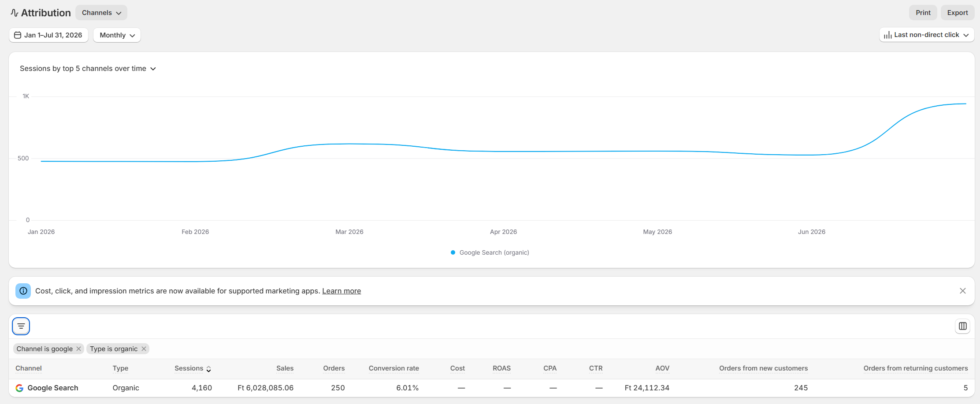Viewport: 980px width, 404px height.
Task: Change the Monthly interval dropdown
Action: point(117,35)
